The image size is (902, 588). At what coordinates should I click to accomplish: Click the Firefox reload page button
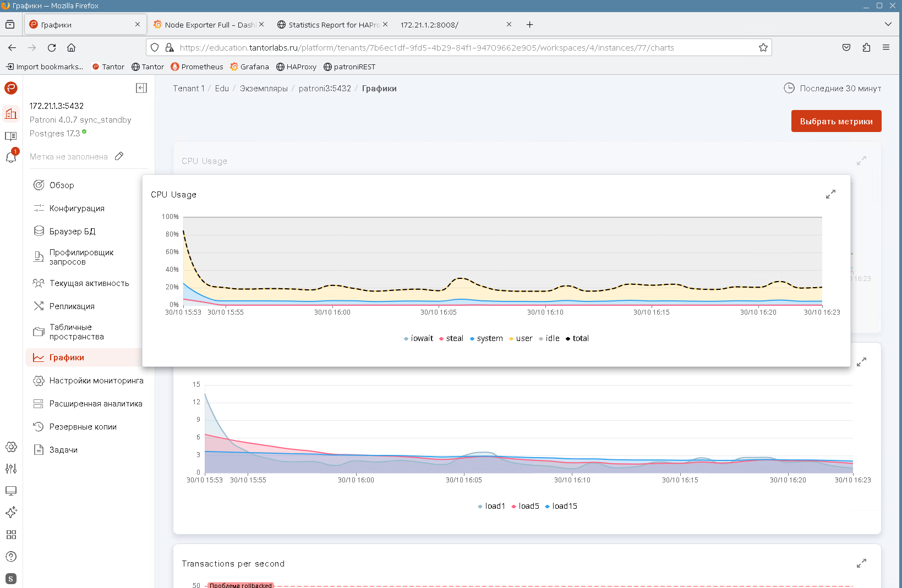(52, 48)
